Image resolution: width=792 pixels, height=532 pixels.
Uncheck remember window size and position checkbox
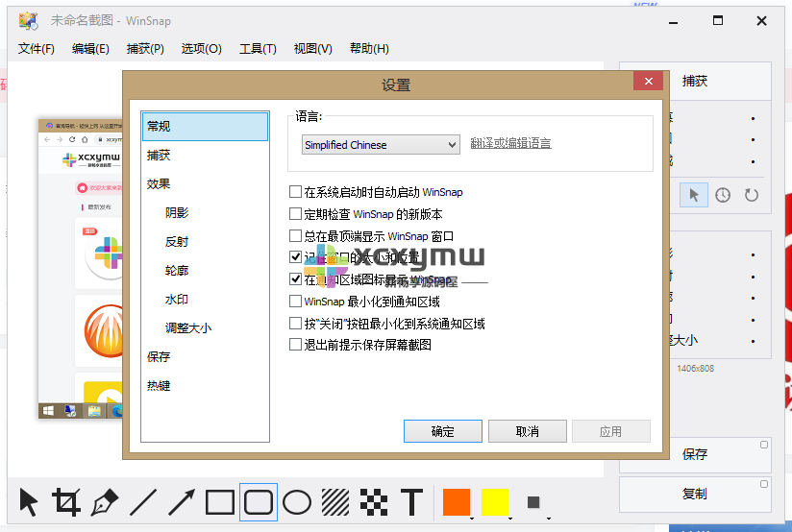click(x=295, y=257)
